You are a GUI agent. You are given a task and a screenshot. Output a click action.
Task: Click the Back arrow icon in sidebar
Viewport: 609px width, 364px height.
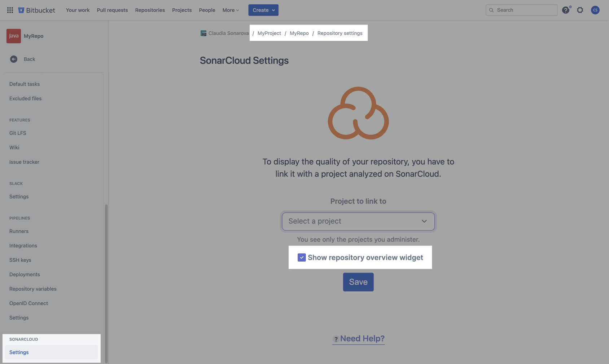point(14,59)
